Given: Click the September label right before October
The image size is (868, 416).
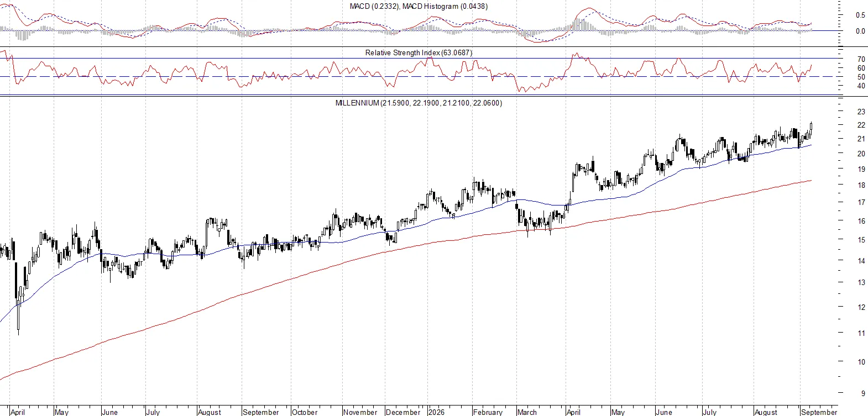Looking at the screenshot, I should coord(261,412).
